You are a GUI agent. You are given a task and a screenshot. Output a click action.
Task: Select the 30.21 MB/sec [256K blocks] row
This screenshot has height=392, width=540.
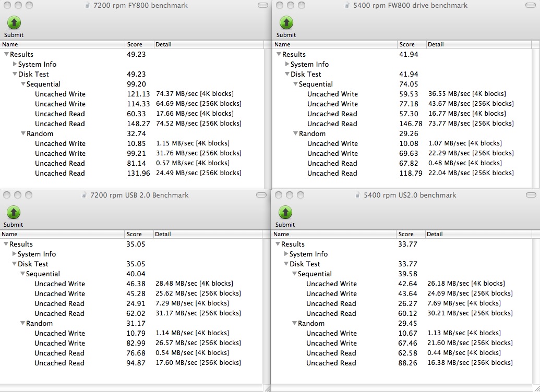[x=402, y=313]
